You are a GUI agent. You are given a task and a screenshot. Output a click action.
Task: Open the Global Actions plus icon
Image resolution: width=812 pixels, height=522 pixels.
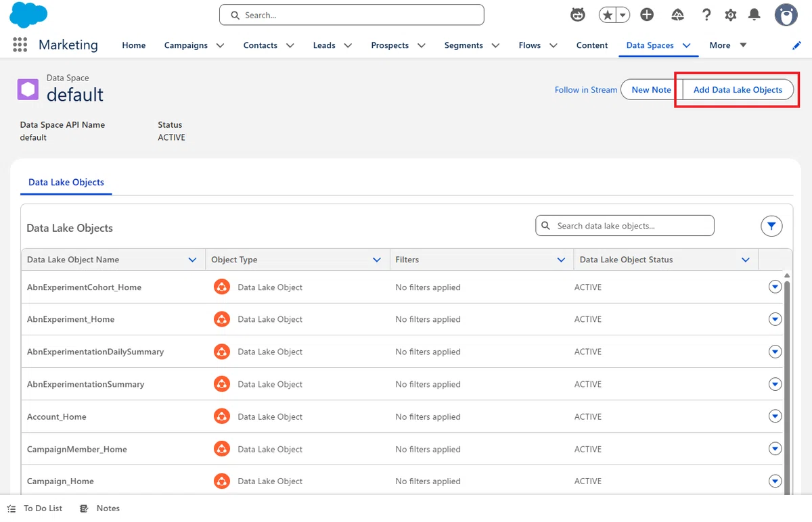pyautogui.click(x=647, y=15)
